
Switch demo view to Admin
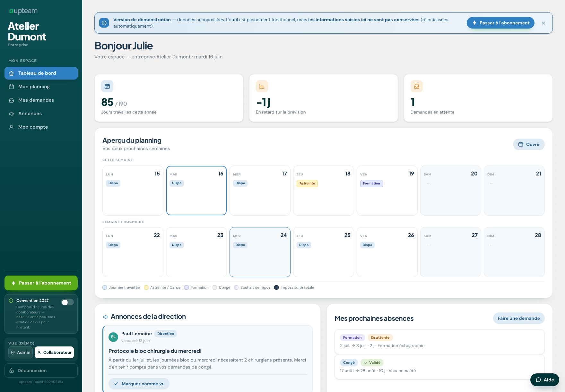(x=21, y=352)
